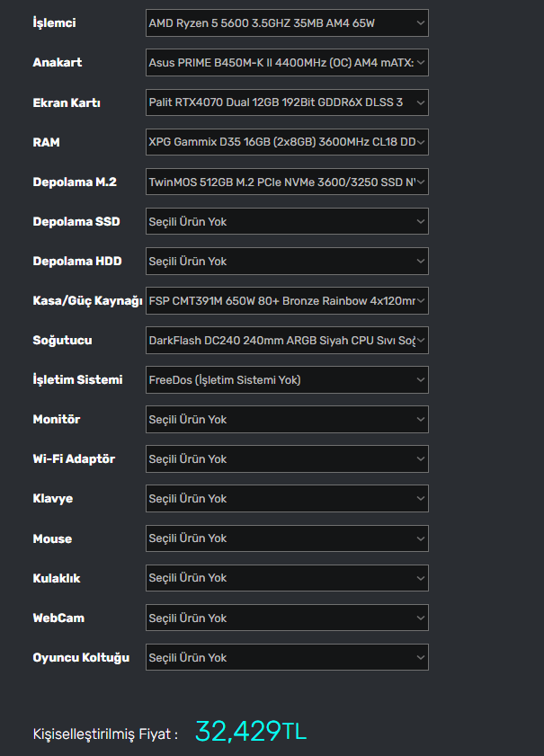Open the Ekran Kartı graphics card dropdown
The height and width of the screenshot is (756, 544).
[x=286, y=102]
